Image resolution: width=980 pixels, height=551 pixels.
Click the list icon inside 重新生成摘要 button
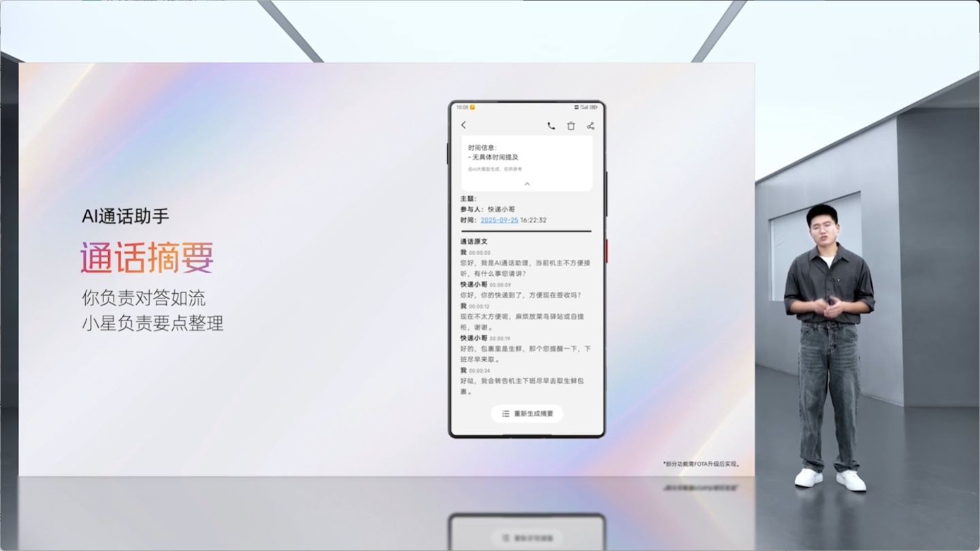click(506, 414)
